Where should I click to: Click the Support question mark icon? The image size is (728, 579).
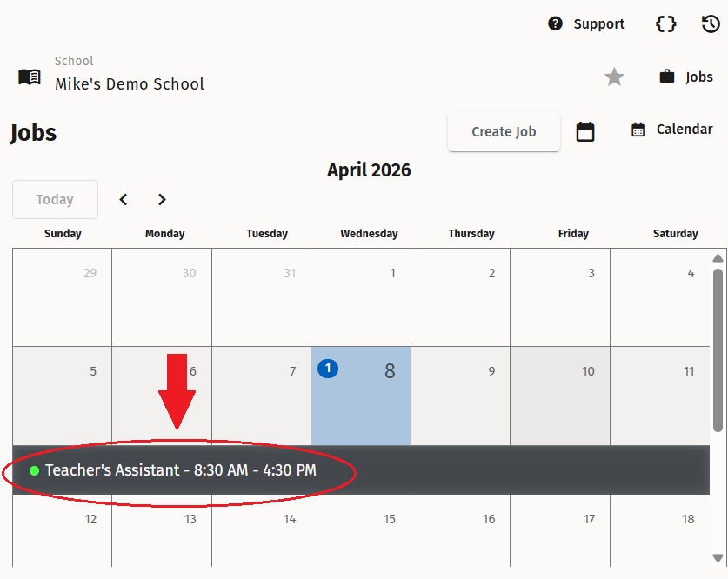point(555,23)
